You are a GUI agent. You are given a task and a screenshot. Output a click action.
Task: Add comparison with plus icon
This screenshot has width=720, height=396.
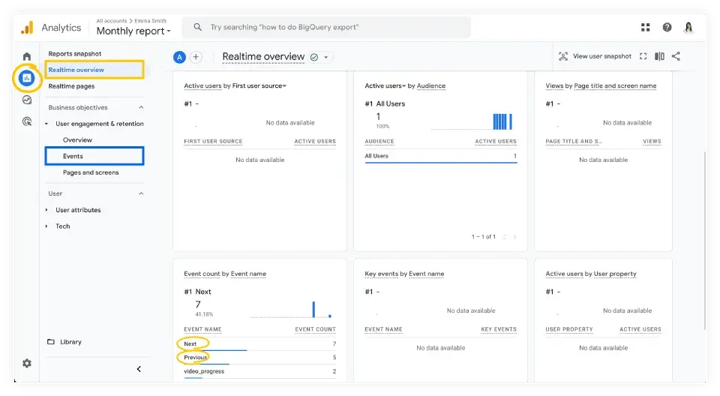point(196,57)
